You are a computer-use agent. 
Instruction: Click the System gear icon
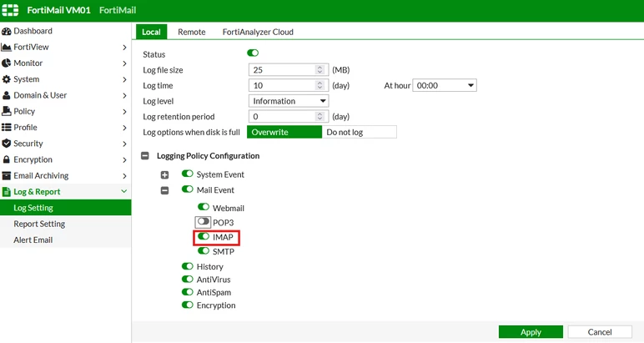[x=6, y=79]
